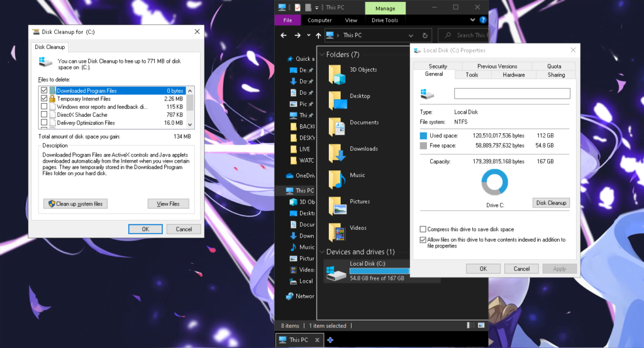The image size is (644, 348).
Task: Switch to the Tools tab in Properties
Action: [472, 75]
